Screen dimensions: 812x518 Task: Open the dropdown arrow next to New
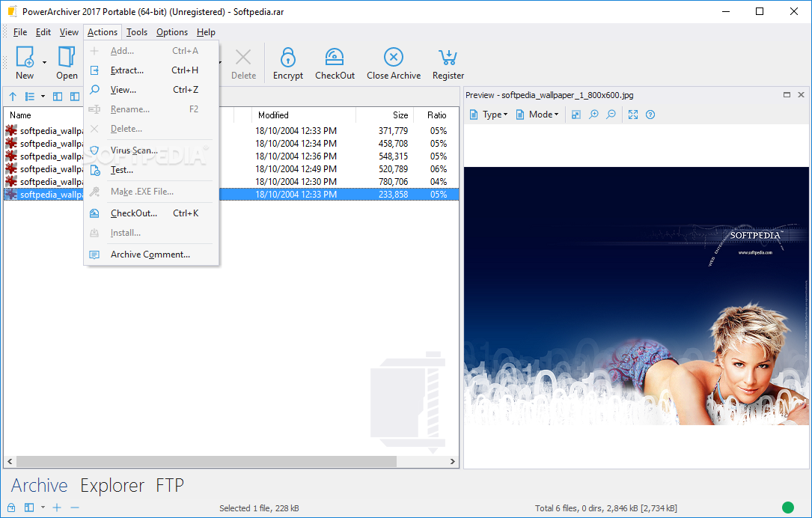45,63
